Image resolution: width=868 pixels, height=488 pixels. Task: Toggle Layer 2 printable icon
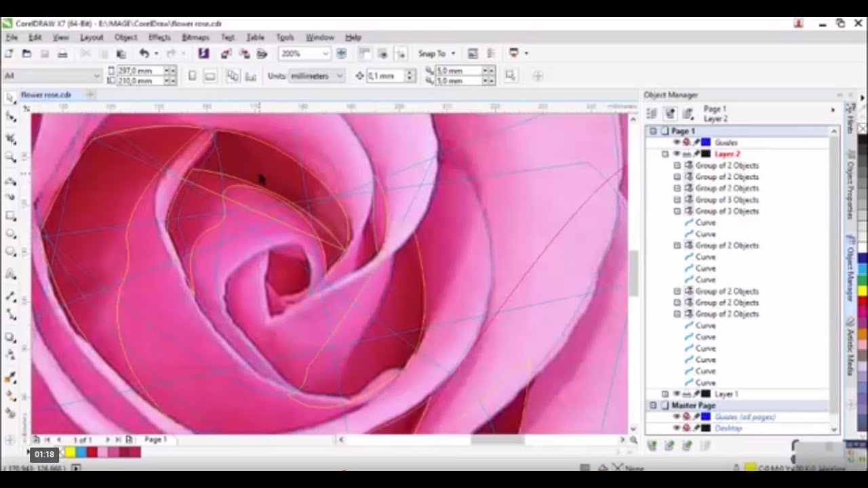(686, 154)
